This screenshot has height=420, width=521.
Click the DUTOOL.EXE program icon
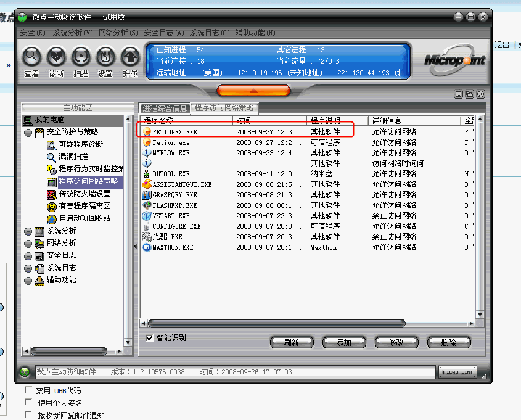coord(147,174)
